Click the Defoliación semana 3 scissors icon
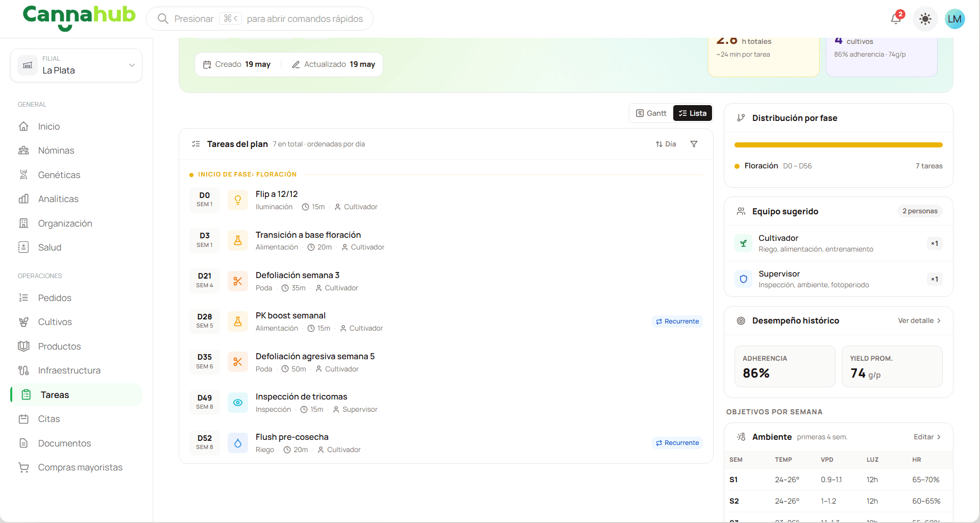Image resolution: width=980 pixels, height=523 pixels. [x=238, y=281]
